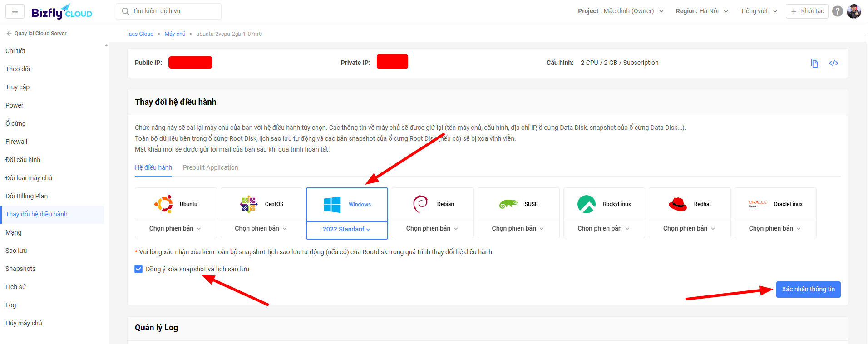Click the code brackets icon
The image size is (868, 344).
[x=833, y=63]
